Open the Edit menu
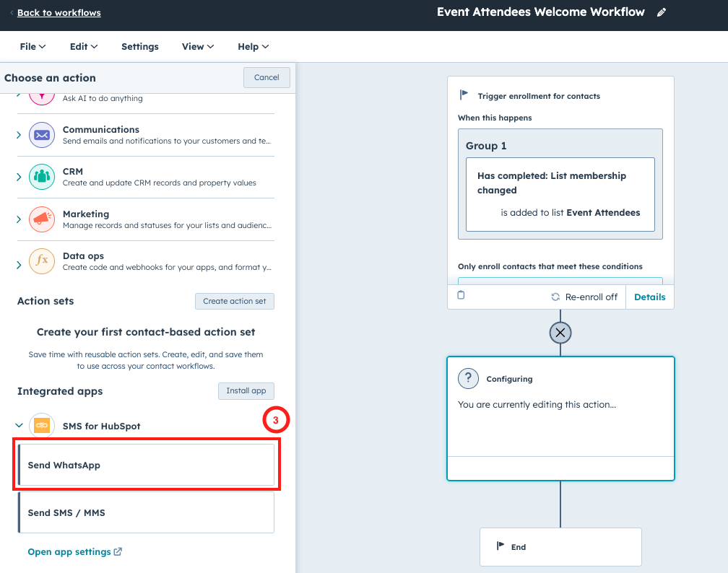This screenshot has width=728, height=573. pyautogui.click(x=84, y=46)
